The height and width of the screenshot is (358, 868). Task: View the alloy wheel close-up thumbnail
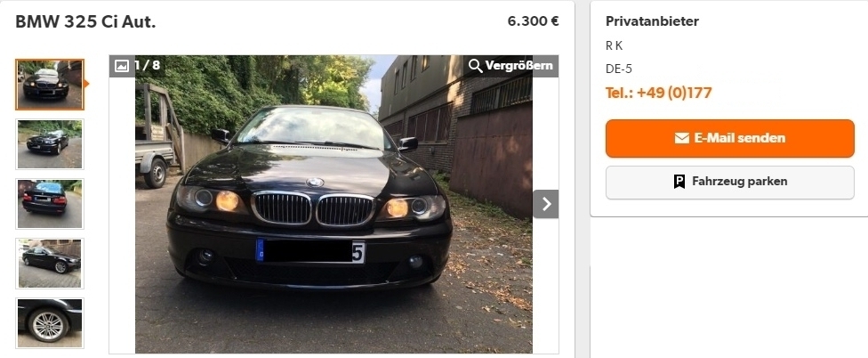(50, 323)
